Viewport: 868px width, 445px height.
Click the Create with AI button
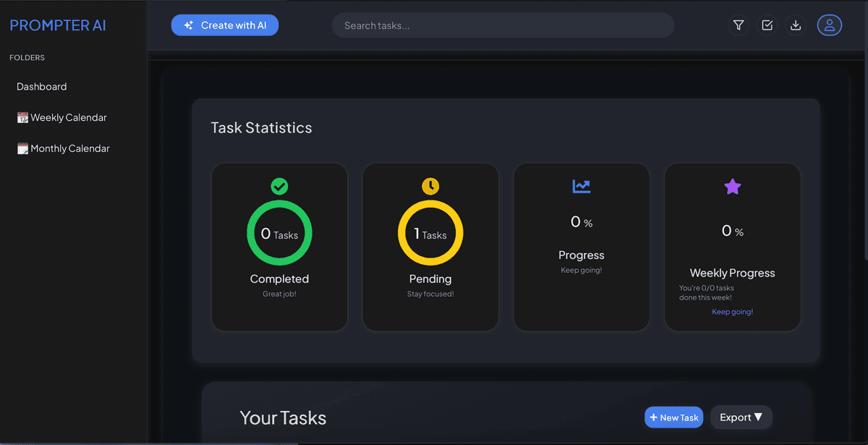[x=224, y=25]
